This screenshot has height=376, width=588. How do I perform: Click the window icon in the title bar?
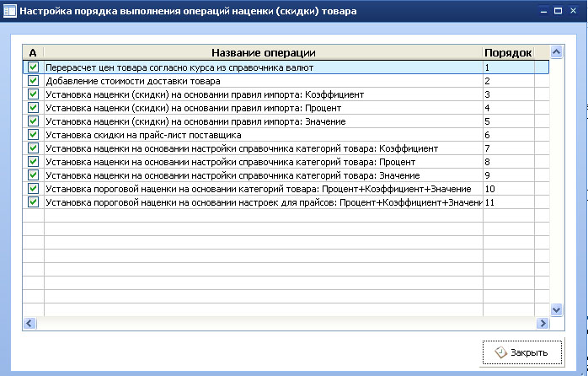click(10, 10)
